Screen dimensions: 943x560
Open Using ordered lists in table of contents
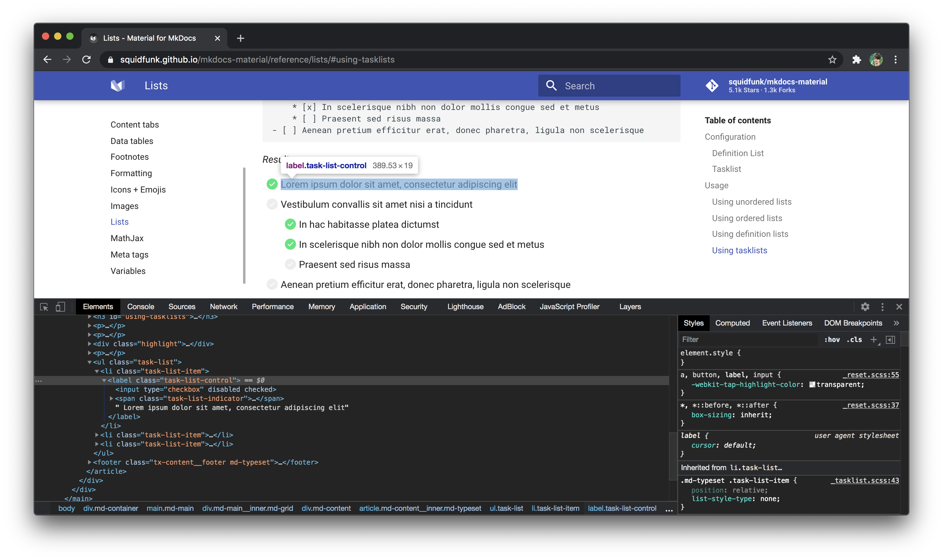(747, 218)
